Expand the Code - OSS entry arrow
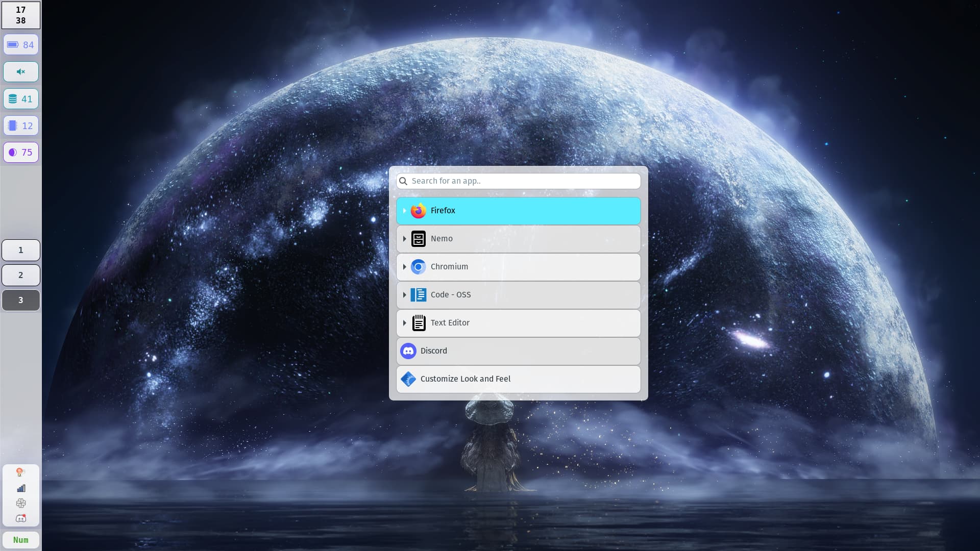Viewport: 980px width, 551px height. (404, 295)
